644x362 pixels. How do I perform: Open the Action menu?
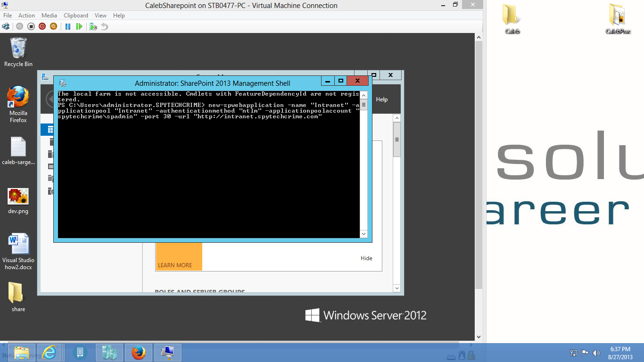click(26, 16)
